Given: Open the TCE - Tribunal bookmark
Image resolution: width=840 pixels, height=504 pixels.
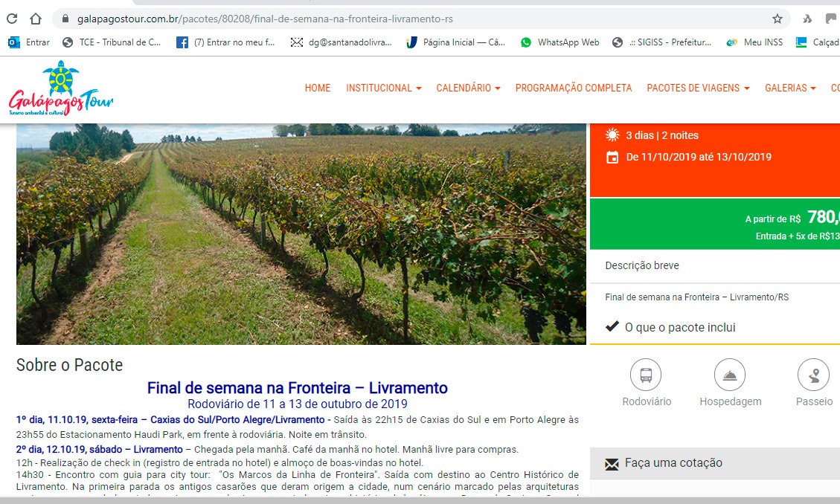Looking at the screenshot, I should pos(112,42).
